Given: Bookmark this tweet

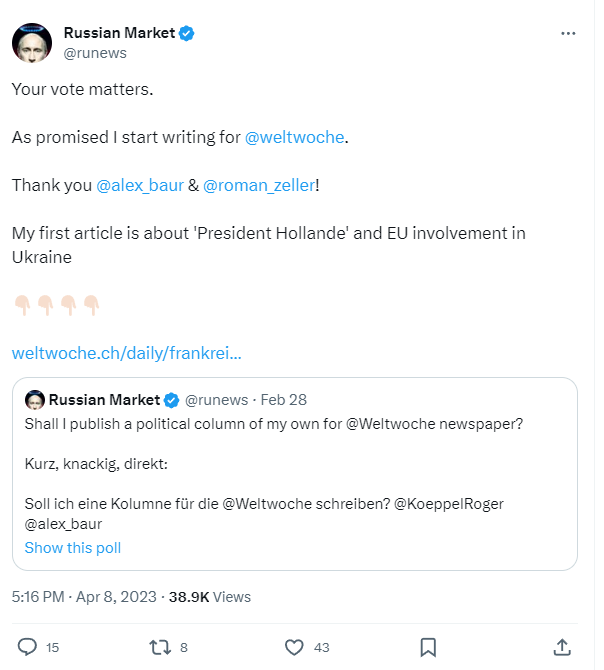Looking at the screenshot, I should click(427, 647).
